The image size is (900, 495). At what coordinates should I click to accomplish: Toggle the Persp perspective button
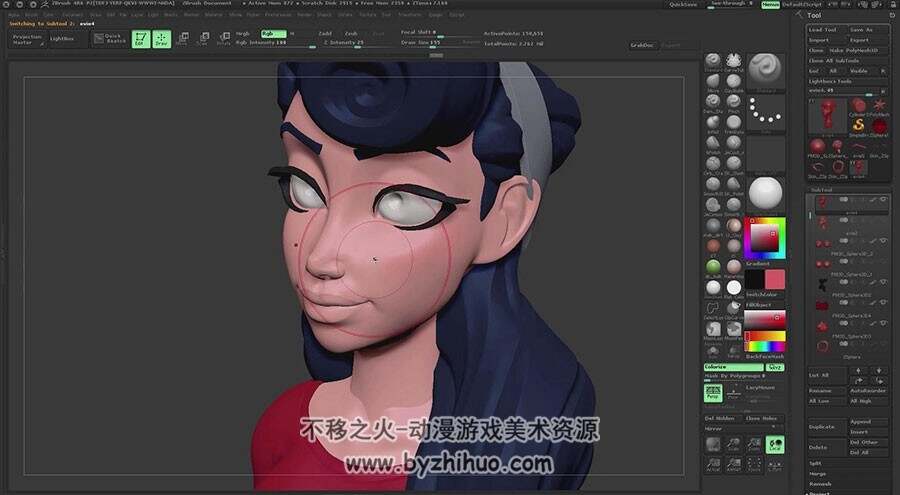(713, 393)
